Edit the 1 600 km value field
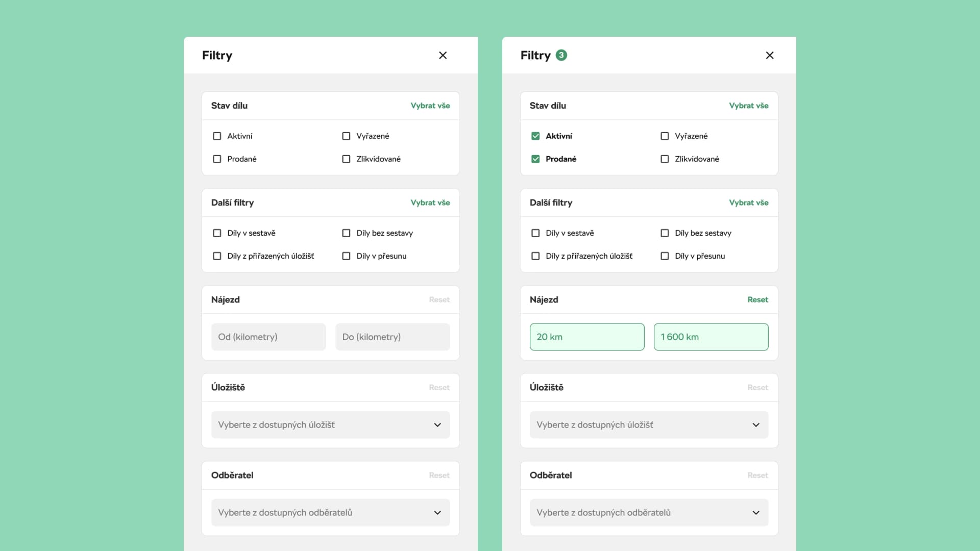This screenshot has width=980, height=551. [710, 337]
